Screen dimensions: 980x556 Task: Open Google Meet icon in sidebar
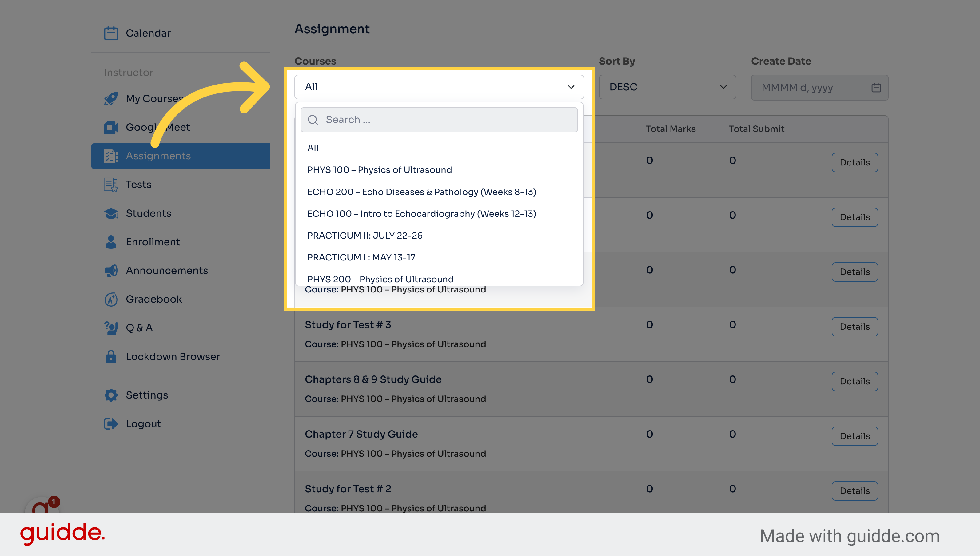pyautogui.click(x=110, y=127)
